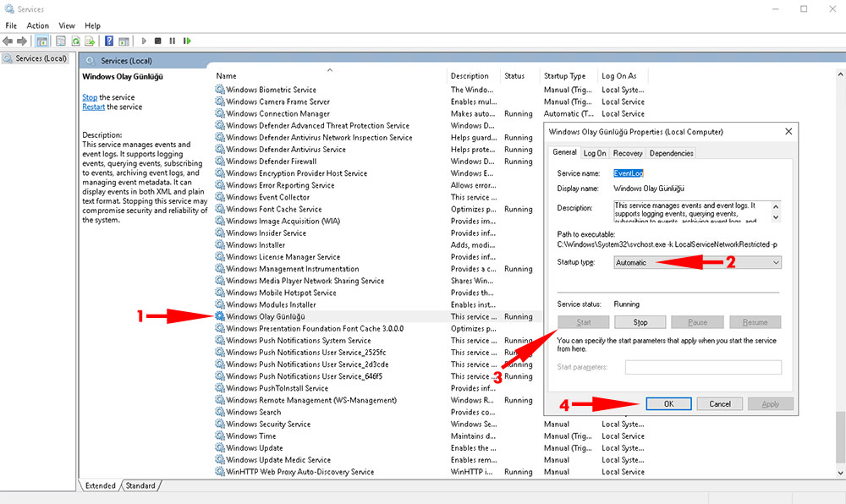Image resolution: width=846 pixels, height=504 pixels.
Task: Click the highlighted EventLog service name field
Action: point(629,173)
